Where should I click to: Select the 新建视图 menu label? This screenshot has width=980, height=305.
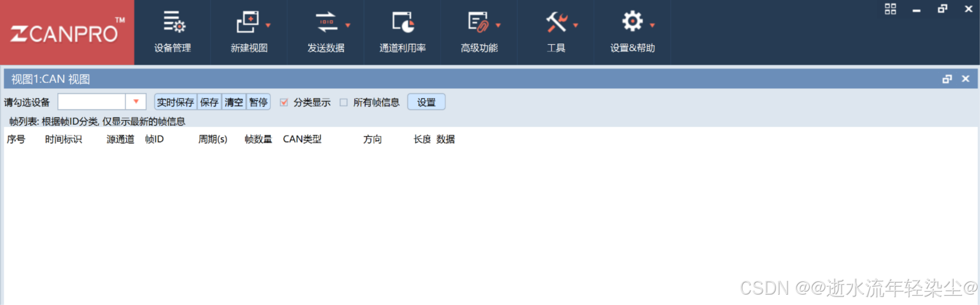pyautogui.click(x=249, y=48)
